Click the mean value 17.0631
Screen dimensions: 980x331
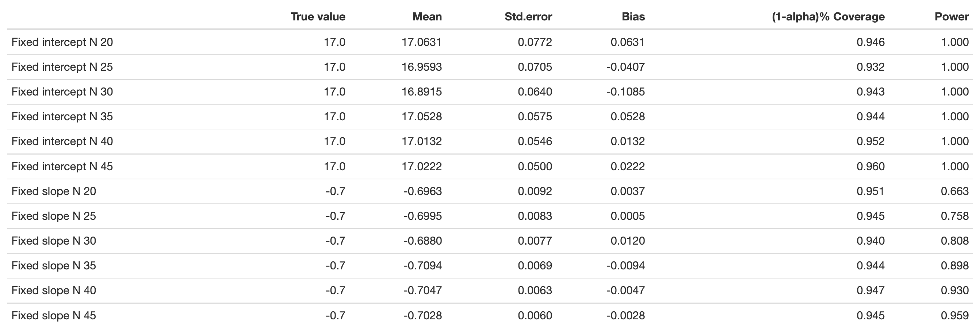[x=421, y=42]
